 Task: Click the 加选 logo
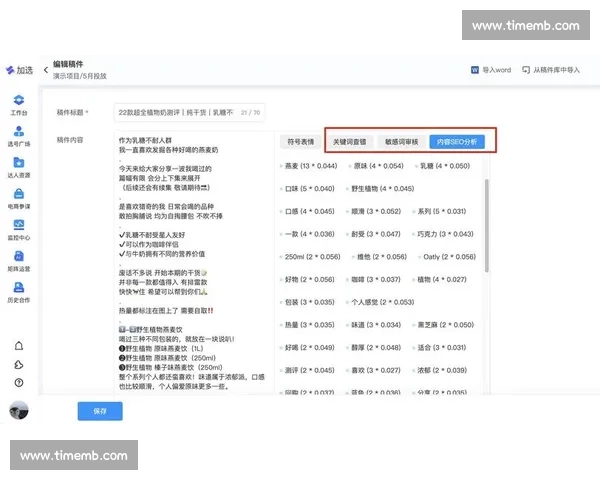click(19, 70)
